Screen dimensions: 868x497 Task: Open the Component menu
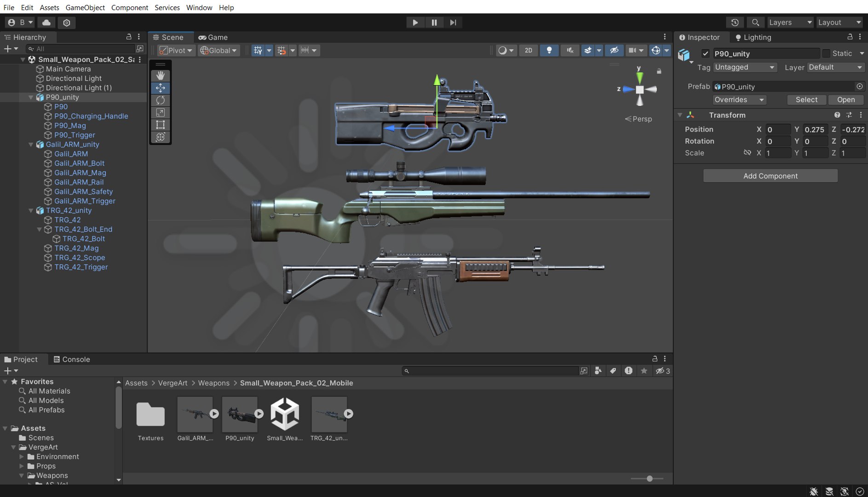tap(129, 7)
